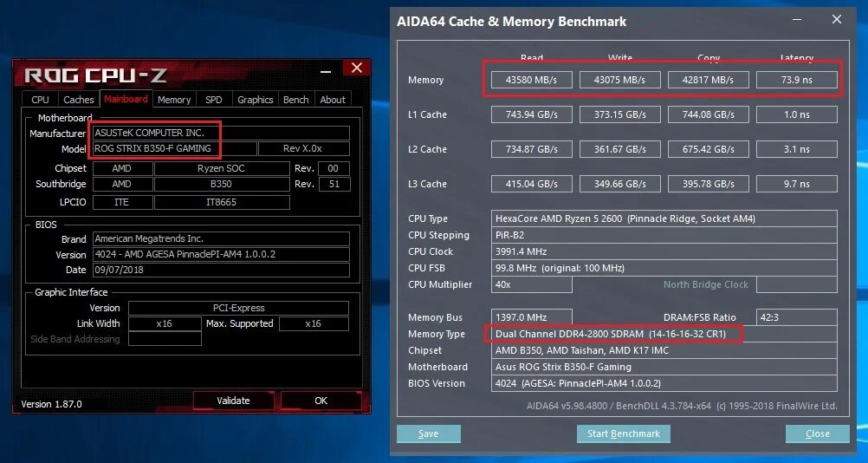
Task: Click the Validate button in CPU-Z
Action: pyautogui.click(x=233, y=401)
